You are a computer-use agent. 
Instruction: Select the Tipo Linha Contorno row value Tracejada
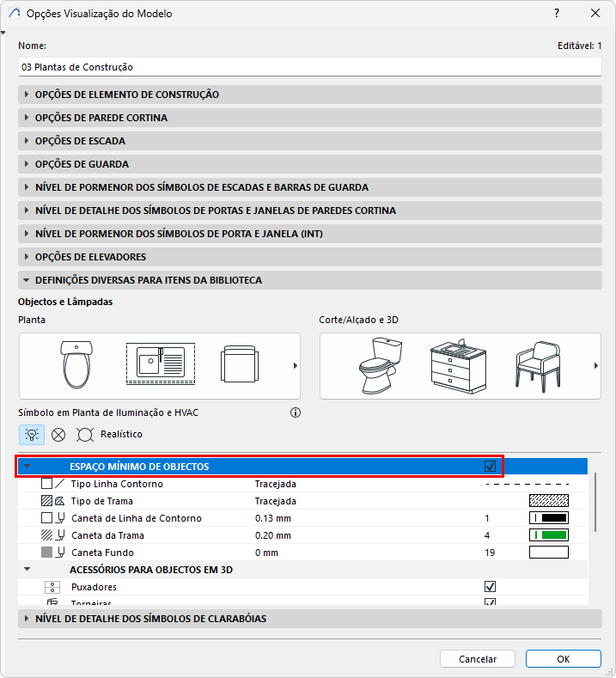276,484
